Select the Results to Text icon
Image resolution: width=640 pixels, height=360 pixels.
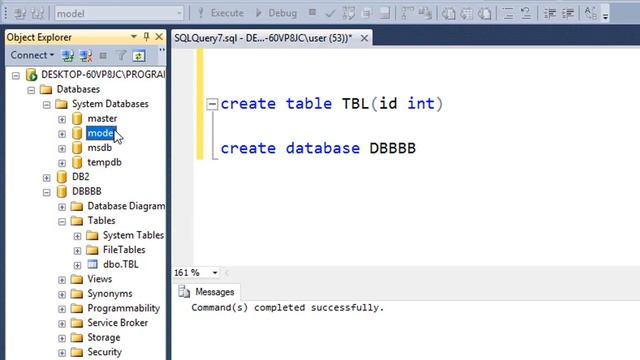(449, 13)
